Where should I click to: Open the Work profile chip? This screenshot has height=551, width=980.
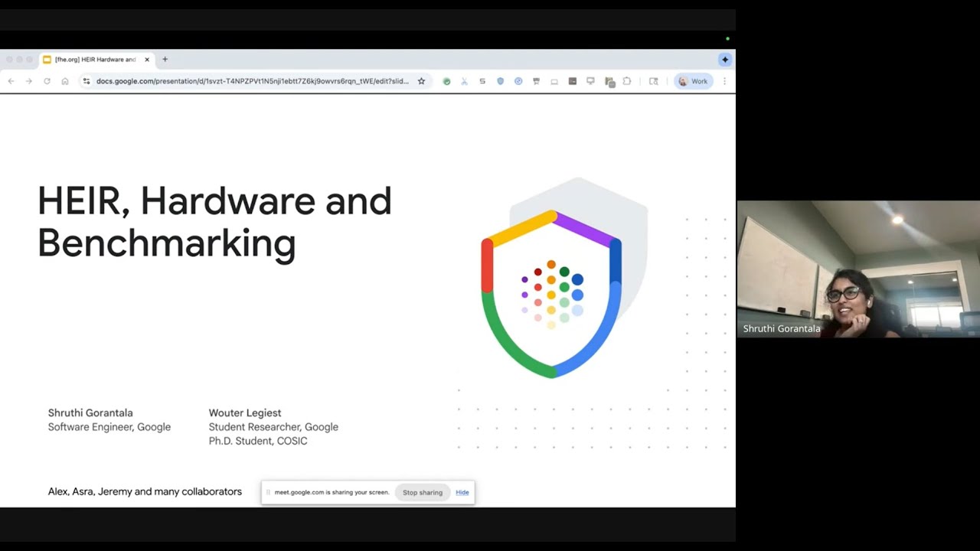point(694,81)
